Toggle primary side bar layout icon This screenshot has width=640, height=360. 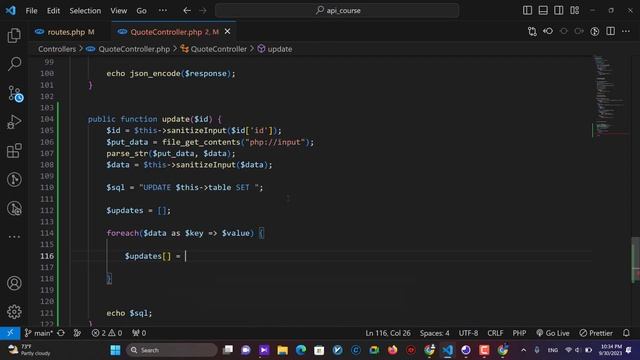[527, 10]
